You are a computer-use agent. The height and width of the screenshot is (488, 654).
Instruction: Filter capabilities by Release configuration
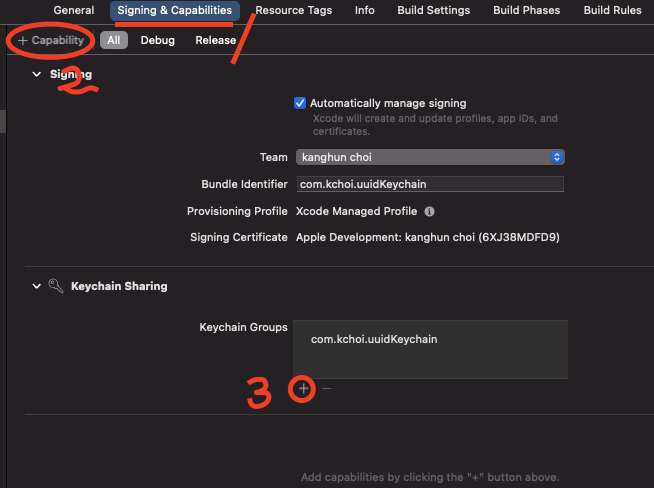pos(216,40)
